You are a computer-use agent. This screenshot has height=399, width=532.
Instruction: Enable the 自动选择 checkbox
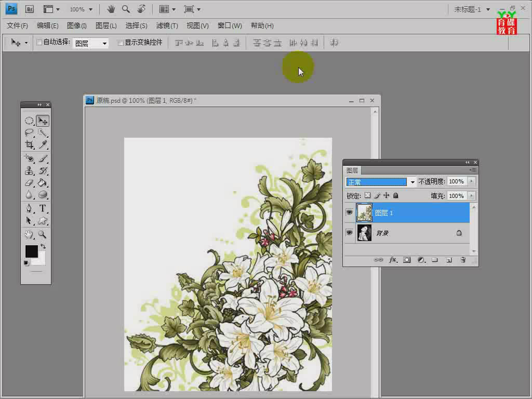[39, 43]
